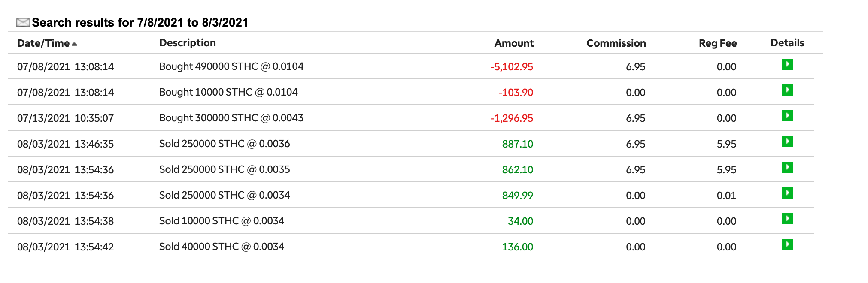Open details for Bought 490000 STHC row
Image resolution: width=868 pixels, height=283 pixels.
787,65
